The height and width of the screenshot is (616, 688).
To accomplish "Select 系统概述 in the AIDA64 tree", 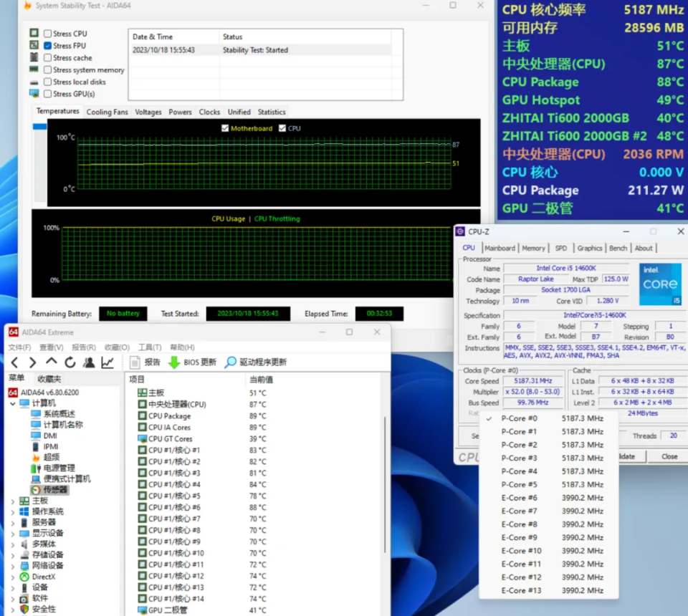I will 59,413.
